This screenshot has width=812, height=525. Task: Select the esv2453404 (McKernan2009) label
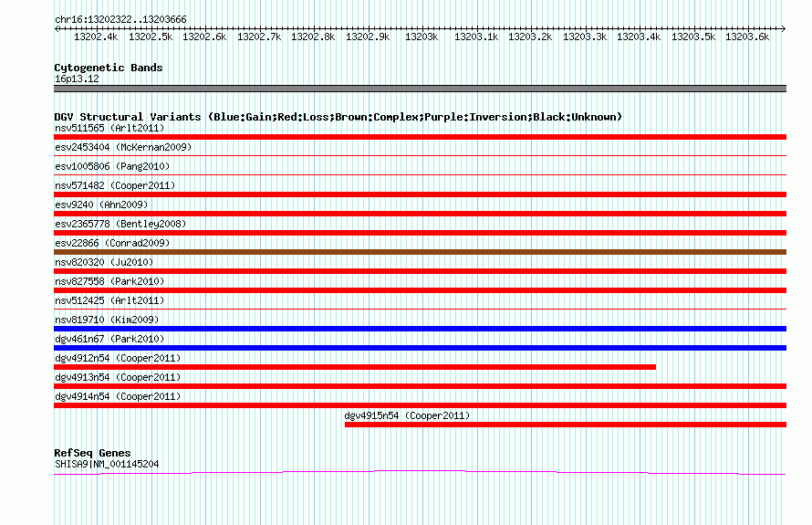tap(123, 147)
